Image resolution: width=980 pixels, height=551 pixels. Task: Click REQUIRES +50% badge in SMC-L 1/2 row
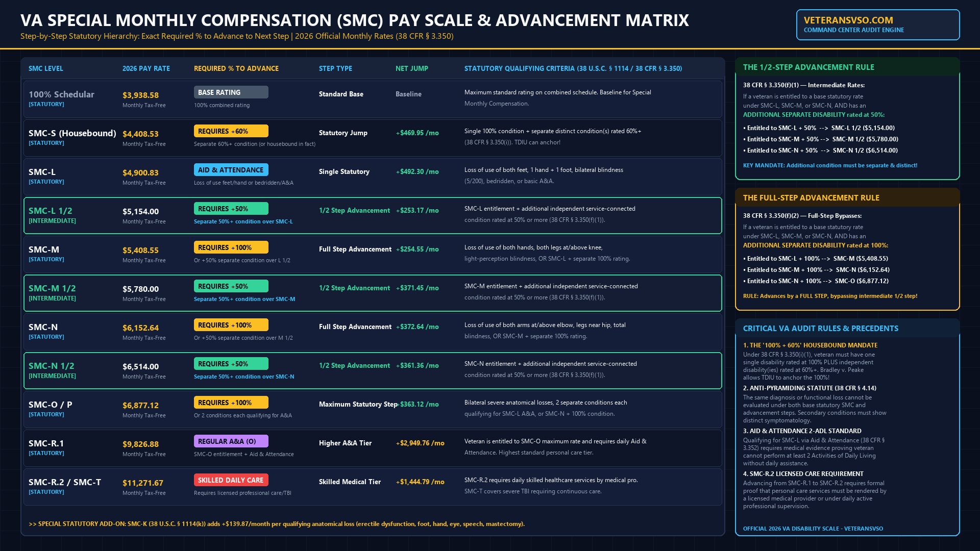231,209
